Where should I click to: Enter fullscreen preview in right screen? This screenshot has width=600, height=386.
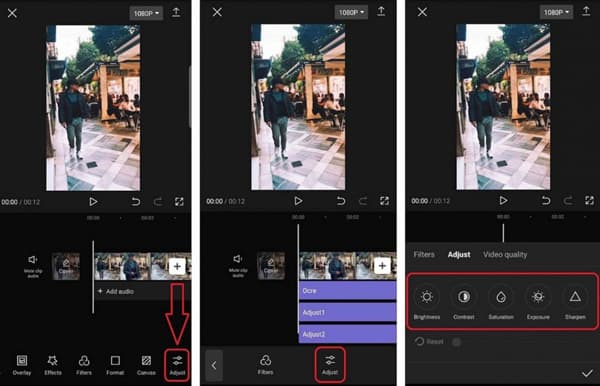(589, 200)
